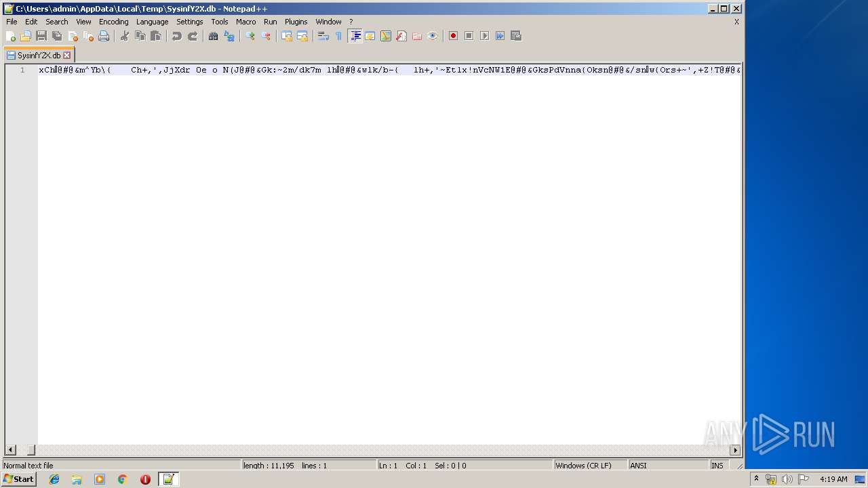
Task: Click the Open file toolbar icon
Action: point(26,36)
